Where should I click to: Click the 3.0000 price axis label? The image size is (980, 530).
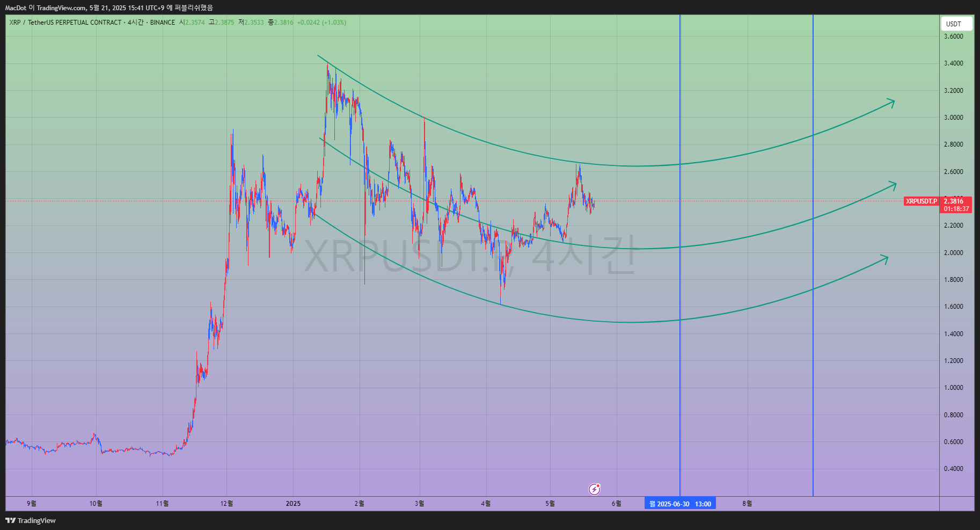pos(954,118)
